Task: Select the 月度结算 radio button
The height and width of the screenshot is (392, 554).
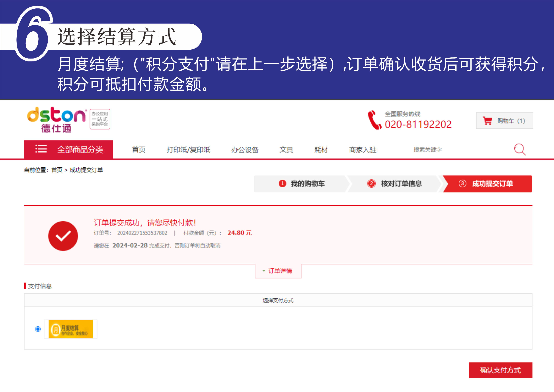Action: click(x=38, y=329)
